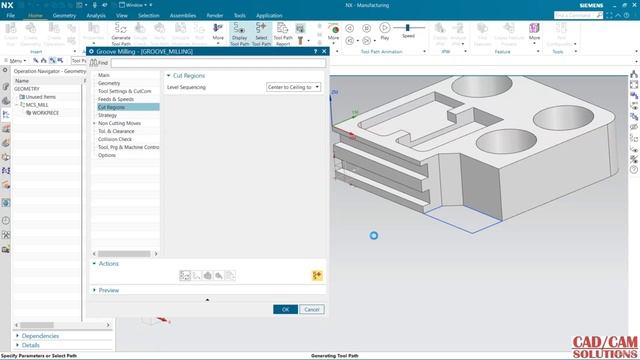Screen dimensions: 640x360
Task: Select Strategy page in dialog list
Action: (x=107, y=115)
